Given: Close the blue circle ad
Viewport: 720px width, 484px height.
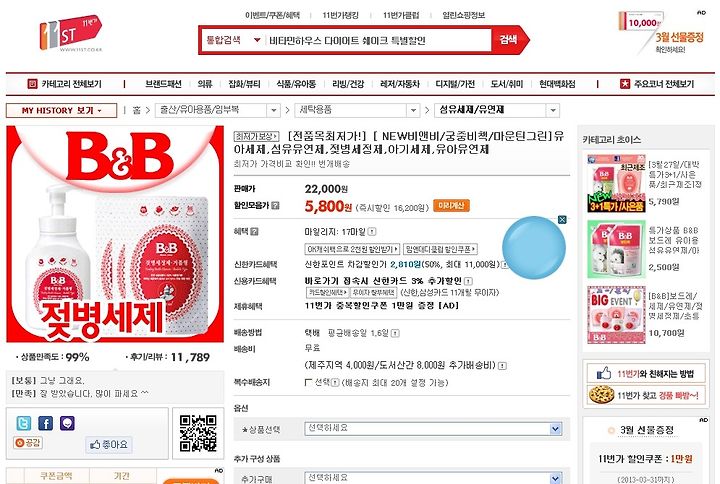Looking at the screenshot, I should [x=562, y=219].
